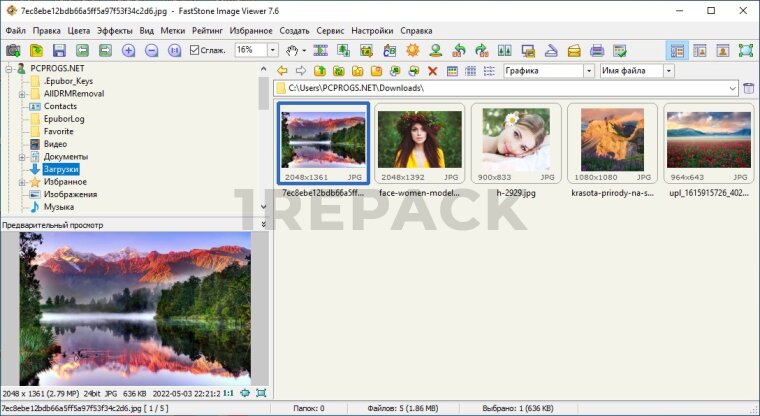Open the 16% zoom level dropdown
The image size is (760, 416).
pos(272,50)
